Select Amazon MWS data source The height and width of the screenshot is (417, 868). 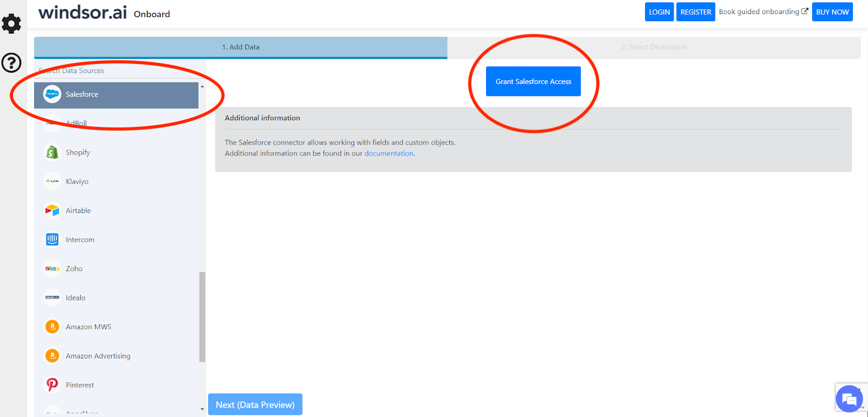pyautogui.click(x=116, y=326)
